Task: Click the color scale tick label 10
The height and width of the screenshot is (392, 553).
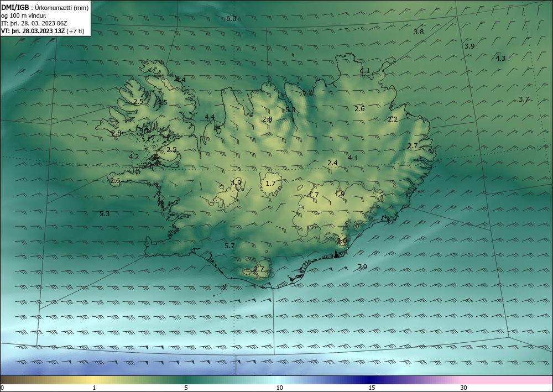Action: (x=279, y=388)
